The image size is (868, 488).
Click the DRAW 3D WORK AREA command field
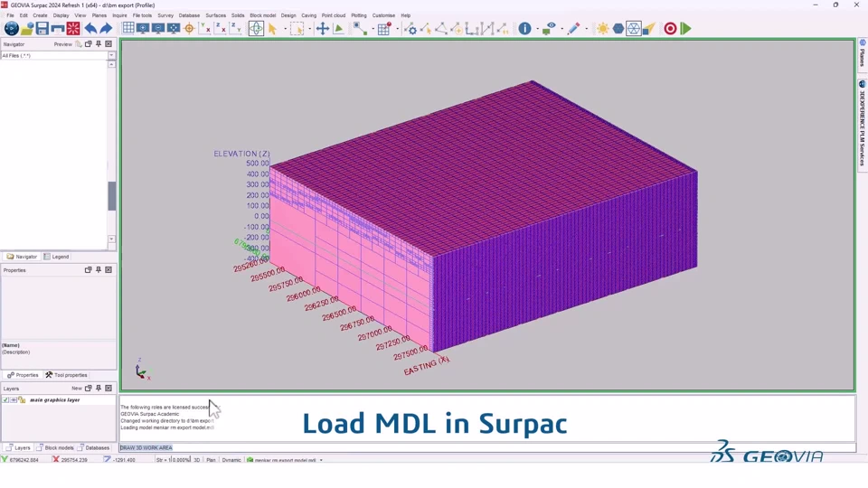click(487, 447)
